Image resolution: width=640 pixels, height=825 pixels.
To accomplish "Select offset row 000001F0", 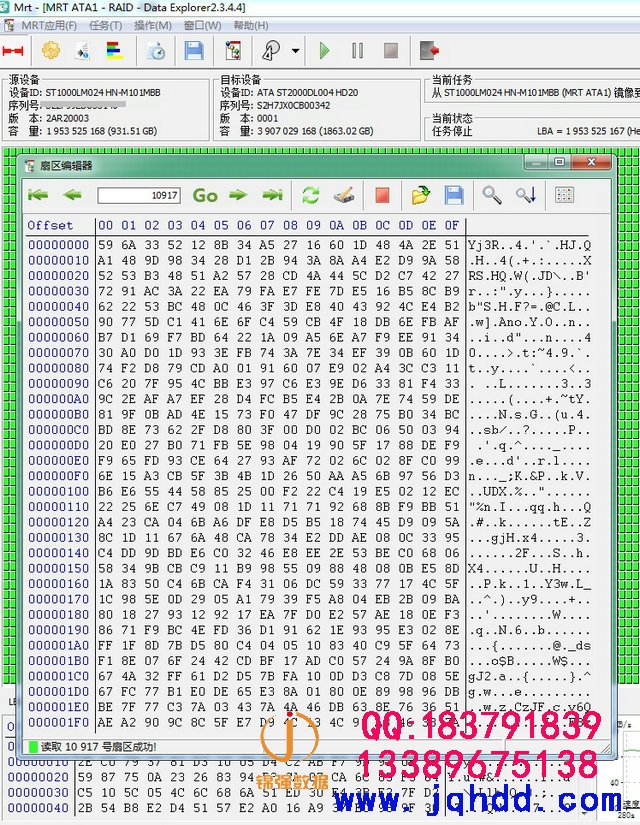I will point(58,723).
